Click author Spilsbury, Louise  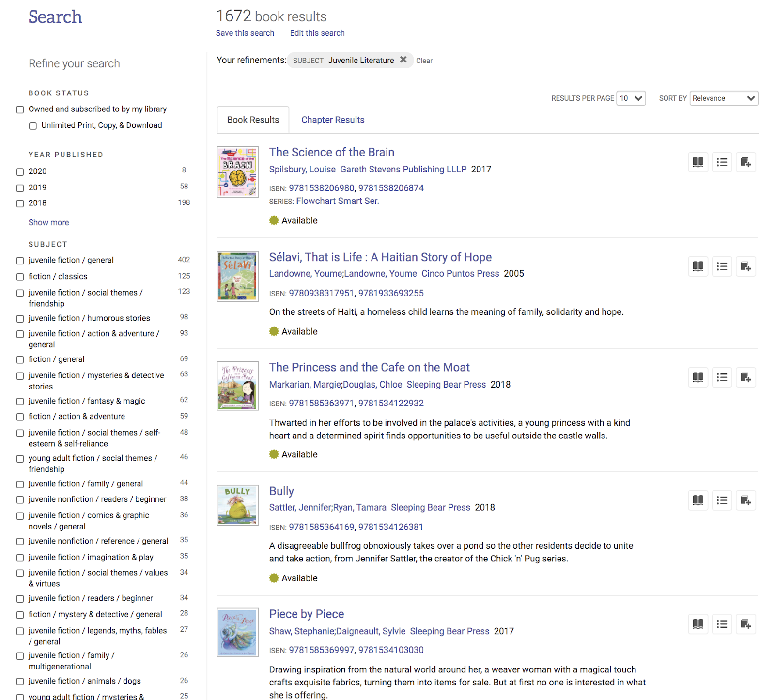(302, 170)
